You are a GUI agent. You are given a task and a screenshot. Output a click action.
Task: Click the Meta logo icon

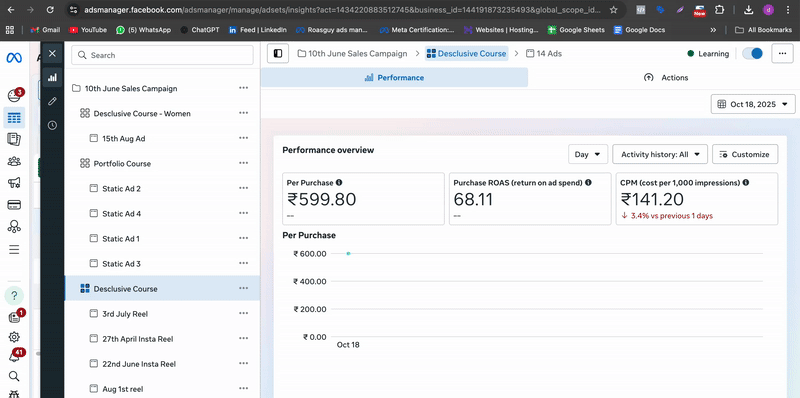[x=14, y=58]
